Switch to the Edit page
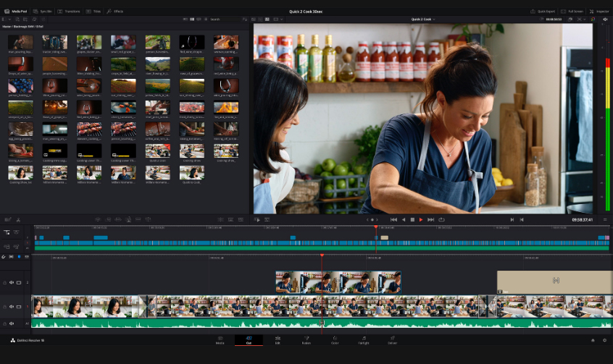613x364 pixels. click(278, 340)
